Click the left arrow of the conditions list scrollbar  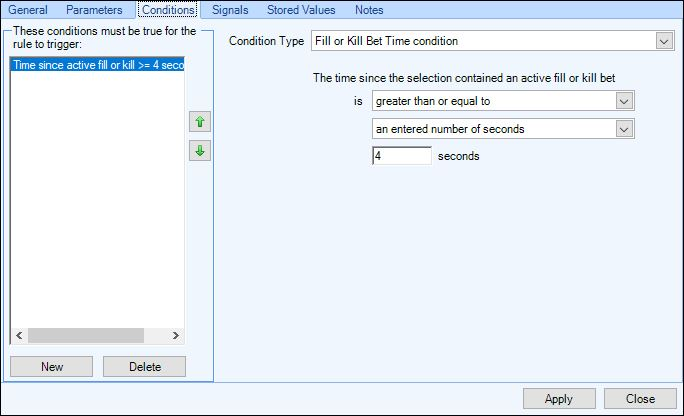point(19,335)
